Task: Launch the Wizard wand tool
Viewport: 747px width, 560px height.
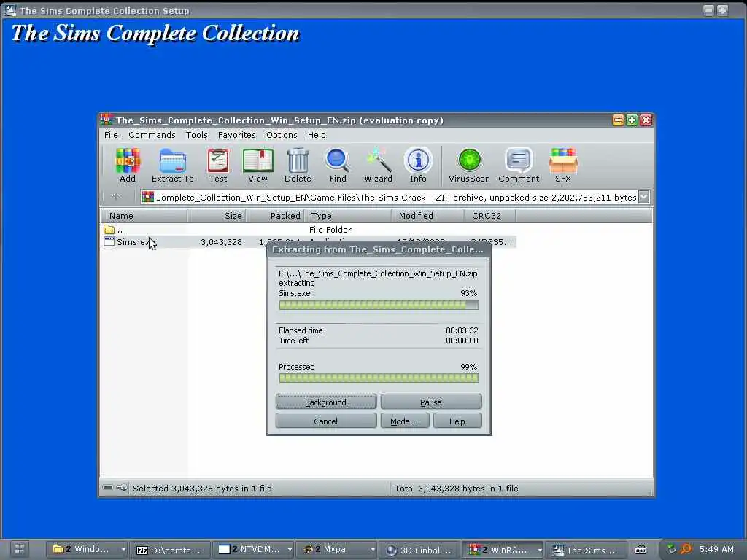Action: coord(379,160)
